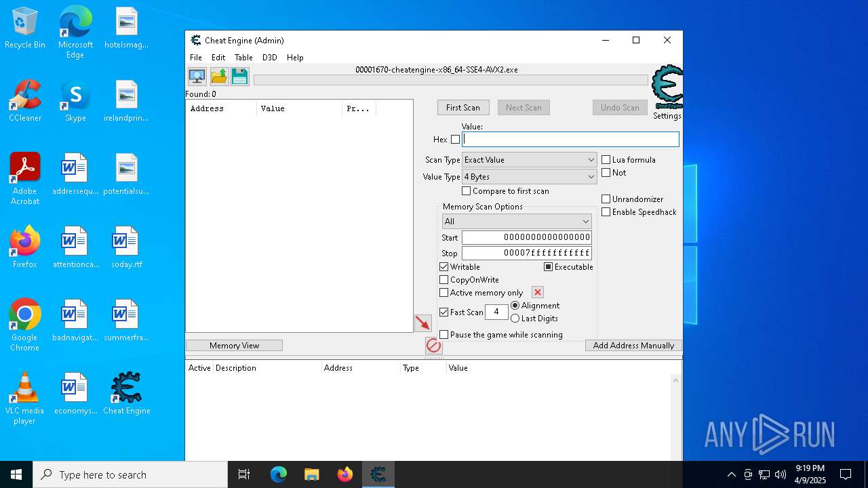Image resolution: width=868 pixels, height=488 pixels.
Task: Edit the Fast Scan alignment value field
Action: [496, 312]
